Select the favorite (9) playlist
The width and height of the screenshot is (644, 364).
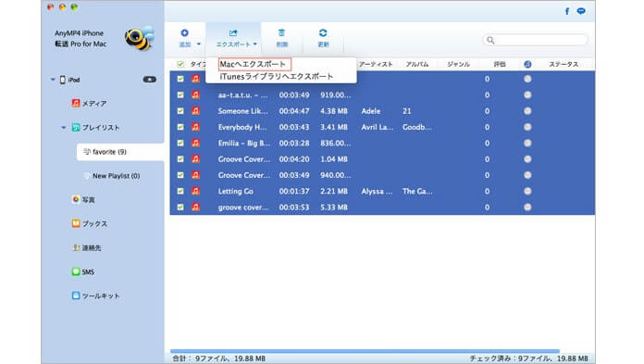point(120,152)
